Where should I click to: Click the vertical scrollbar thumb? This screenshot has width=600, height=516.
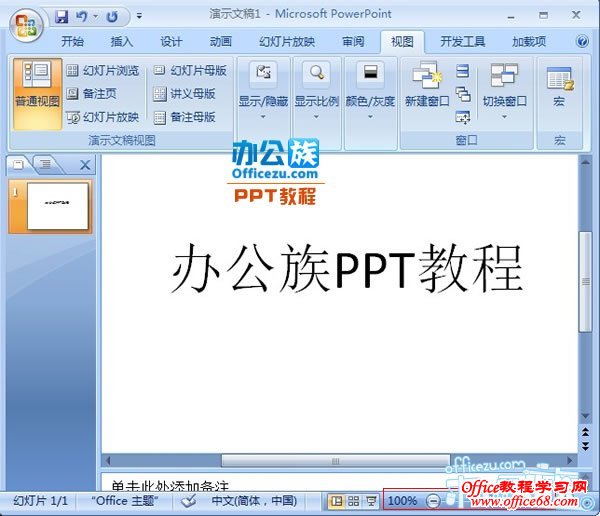(x=585, y=282)
